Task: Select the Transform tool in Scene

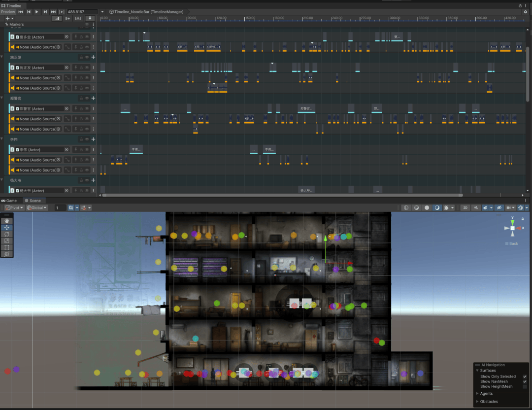Action: [7, 254]
